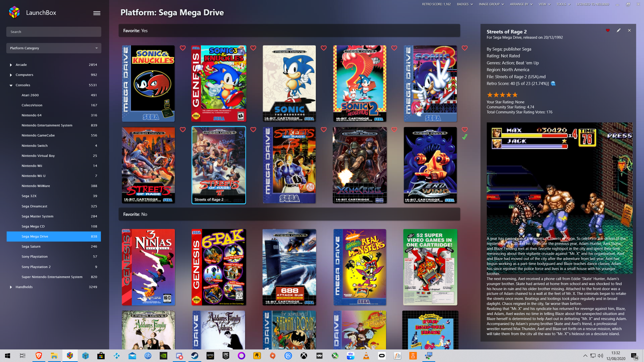Edit Streets of Rage 2 with pencil icon

pyautogui.click(x=619, y=30)
